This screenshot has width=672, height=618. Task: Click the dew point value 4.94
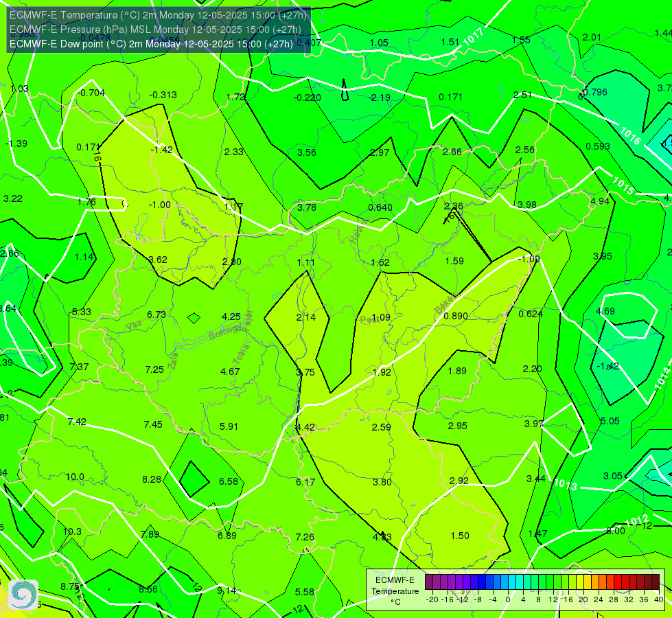tap(599, 201)
